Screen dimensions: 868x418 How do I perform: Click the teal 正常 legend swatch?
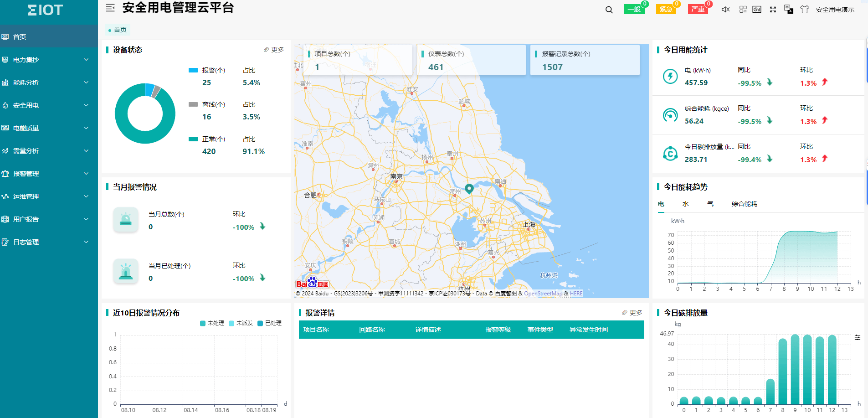tap(193, 139)
